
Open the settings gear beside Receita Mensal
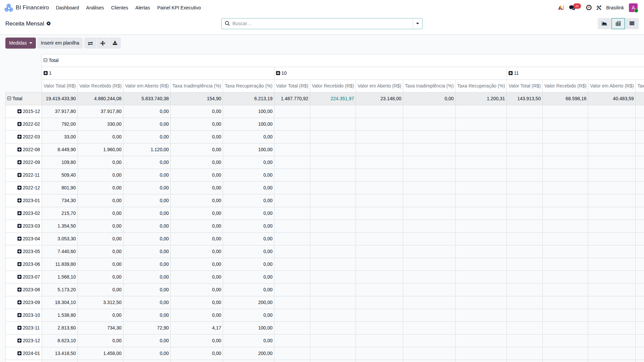click(x=49, y=23)
